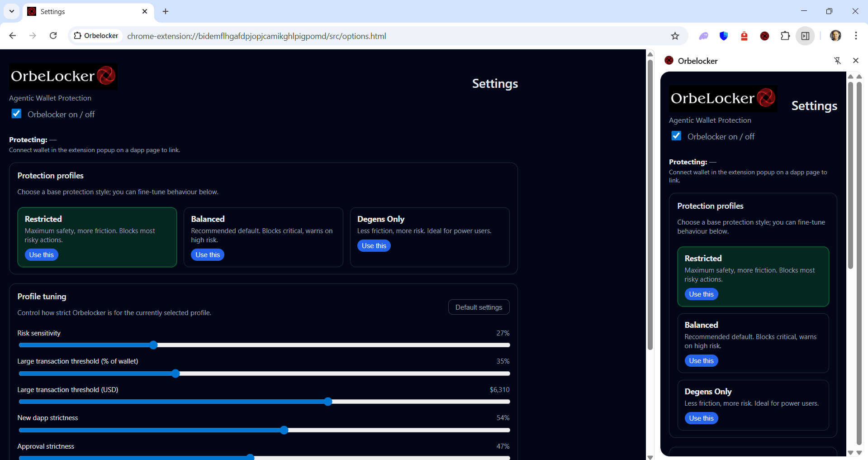
Task: Toggle Orbelocker on / off checkbox in side panel
Action: click(x=676, y=136)
